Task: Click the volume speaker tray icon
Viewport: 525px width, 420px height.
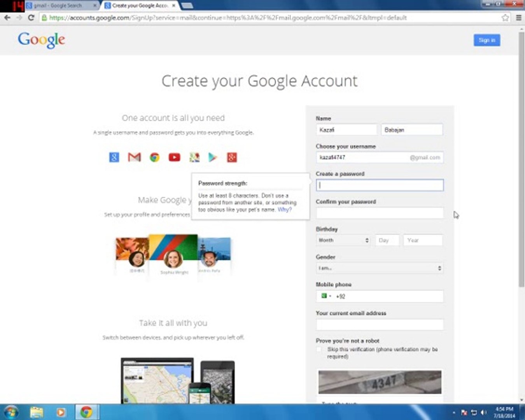Action: tap(483, 412)
